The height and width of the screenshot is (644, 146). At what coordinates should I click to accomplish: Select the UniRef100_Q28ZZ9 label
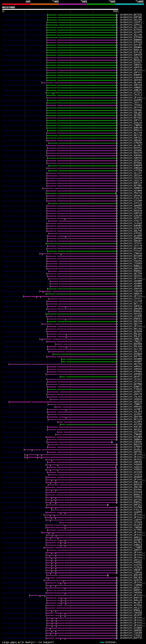tap(131, 580)
